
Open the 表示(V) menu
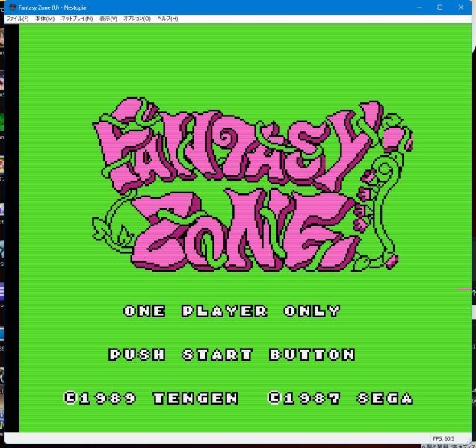click(108, 19)
